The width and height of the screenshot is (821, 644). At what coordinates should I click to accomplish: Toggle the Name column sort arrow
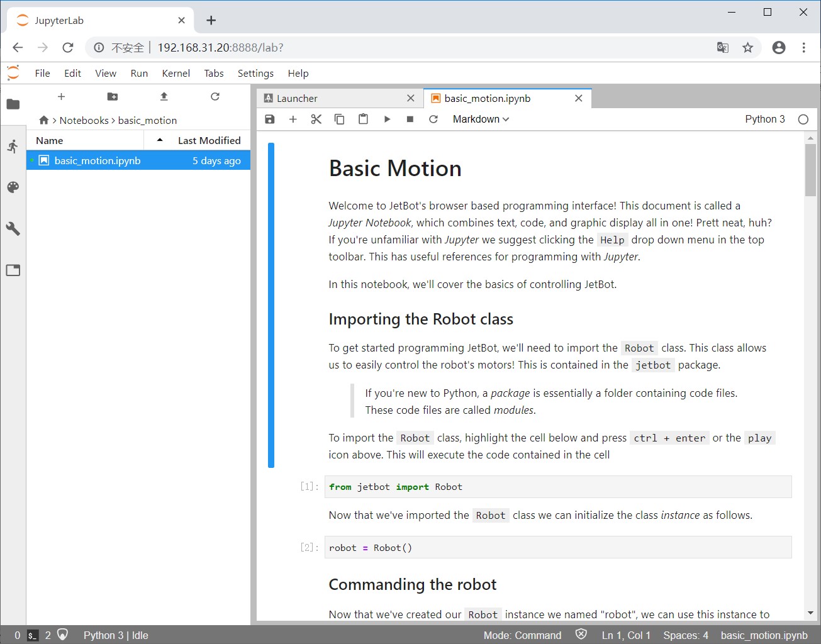160,140
